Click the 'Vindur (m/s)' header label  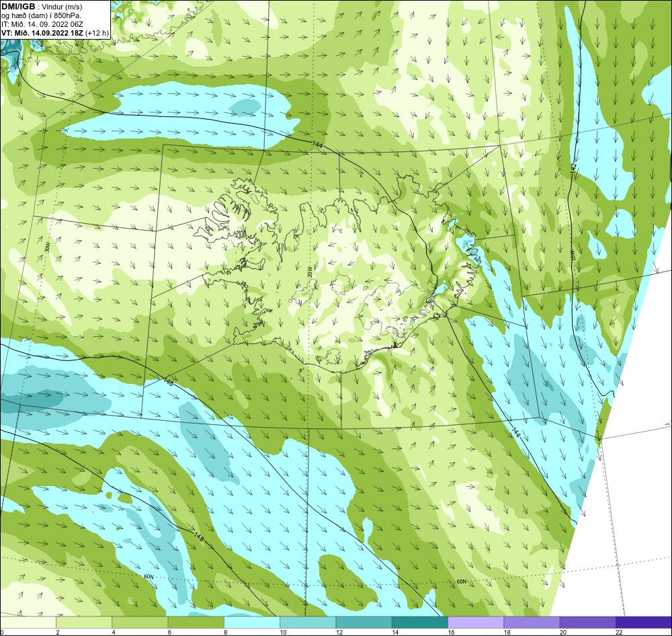tap(62, 7)
